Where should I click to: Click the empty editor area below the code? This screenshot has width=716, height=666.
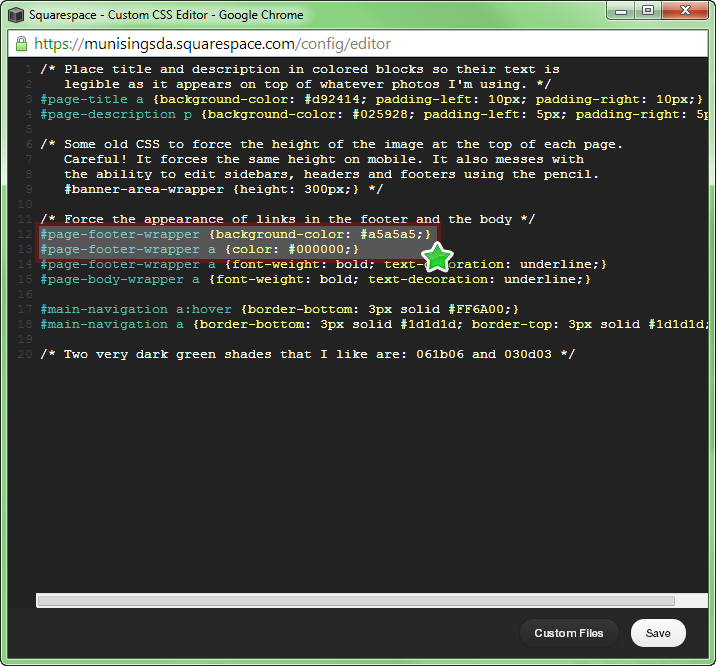358,475
